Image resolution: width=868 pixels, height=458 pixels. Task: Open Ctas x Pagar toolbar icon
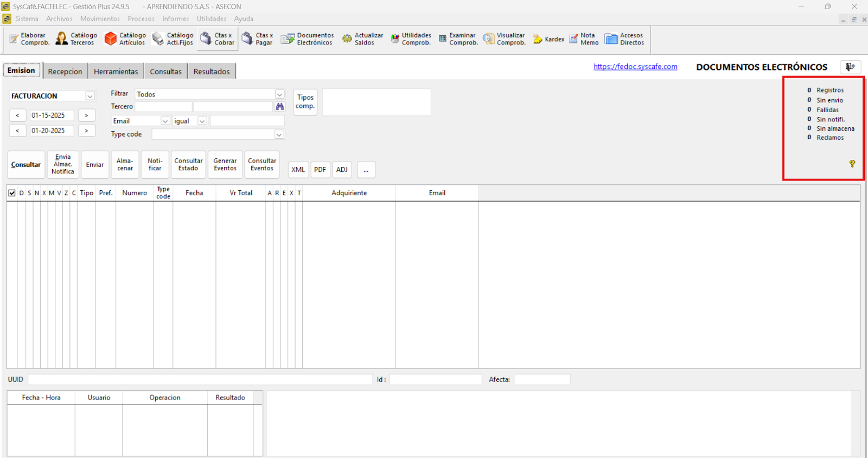pos(257,39)
